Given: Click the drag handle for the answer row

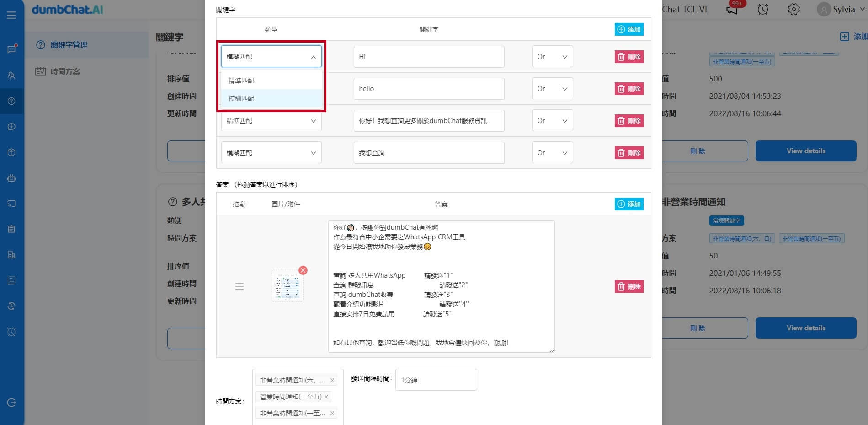Looking at the screenshot, I should 239,286.
